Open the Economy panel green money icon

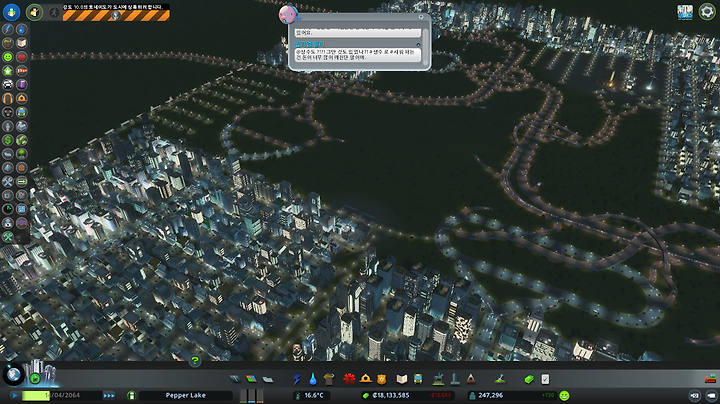pos(529,379)
